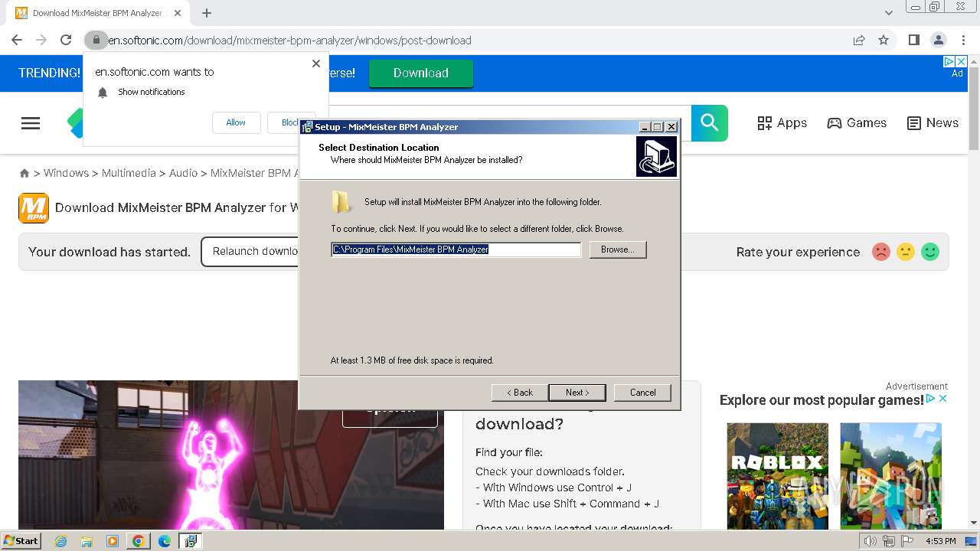
Task: Toggle the Chrome side panel icon
Action: (x=913, y=40)
